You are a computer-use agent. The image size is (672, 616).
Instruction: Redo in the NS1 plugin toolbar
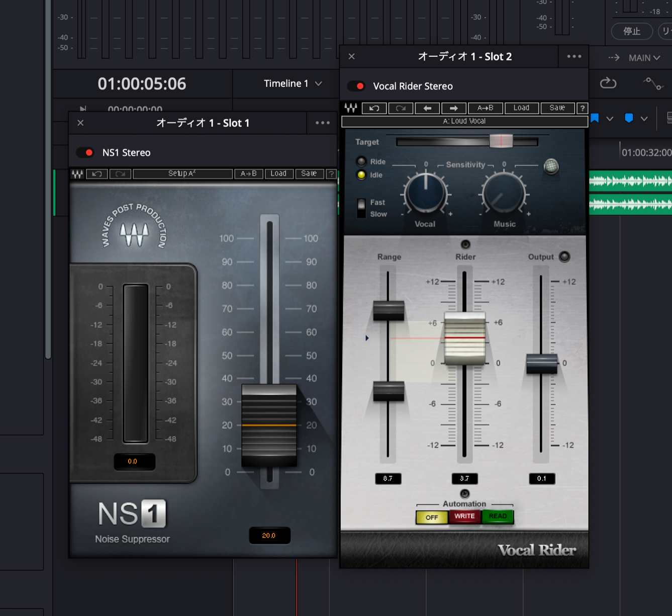120,174
